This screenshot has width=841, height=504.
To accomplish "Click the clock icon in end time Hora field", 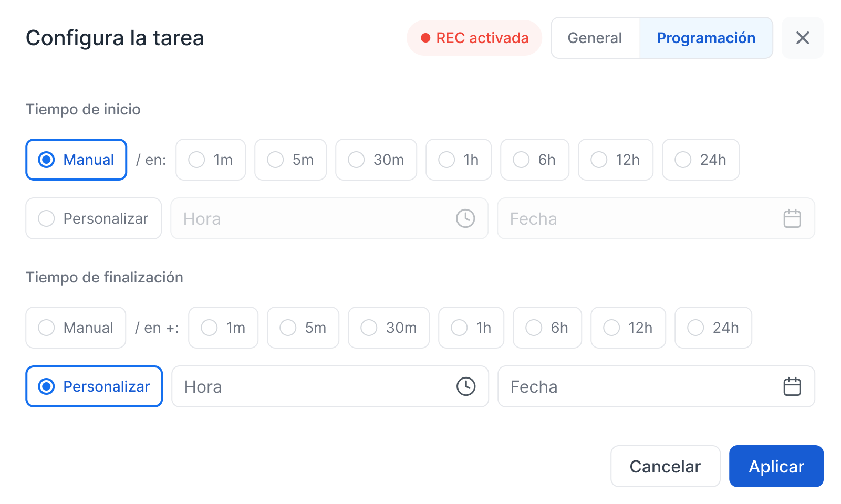I will pos(466,386).
